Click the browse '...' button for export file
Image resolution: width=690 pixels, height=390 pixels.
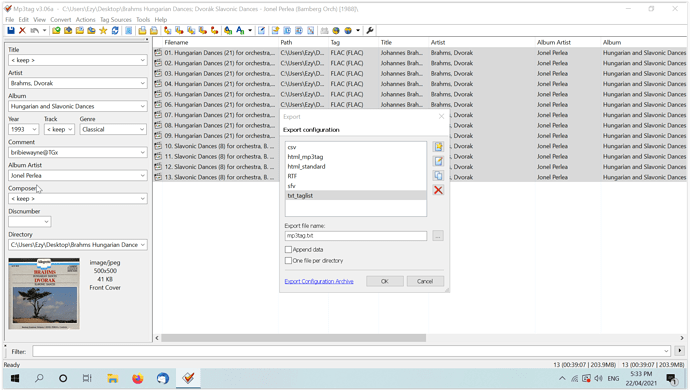click(x=438, y=236)
